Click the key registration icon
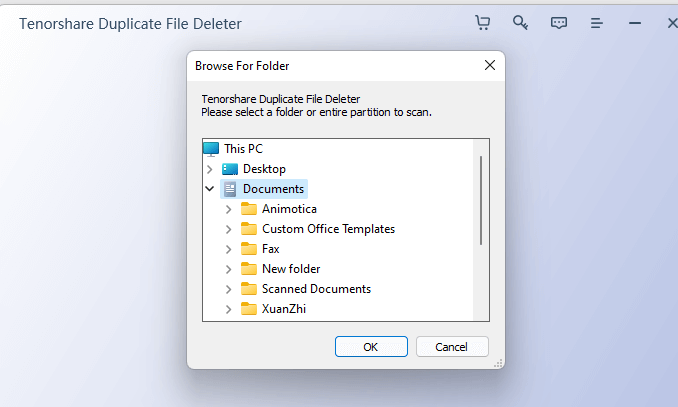 point(520,23)
